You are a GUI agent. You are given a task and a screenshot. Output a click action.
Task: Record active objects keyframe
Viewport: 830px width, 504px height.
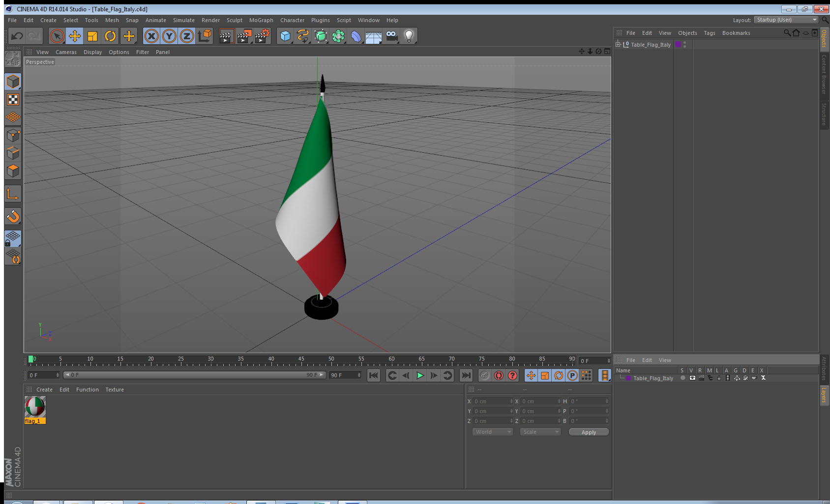point(485,375)
